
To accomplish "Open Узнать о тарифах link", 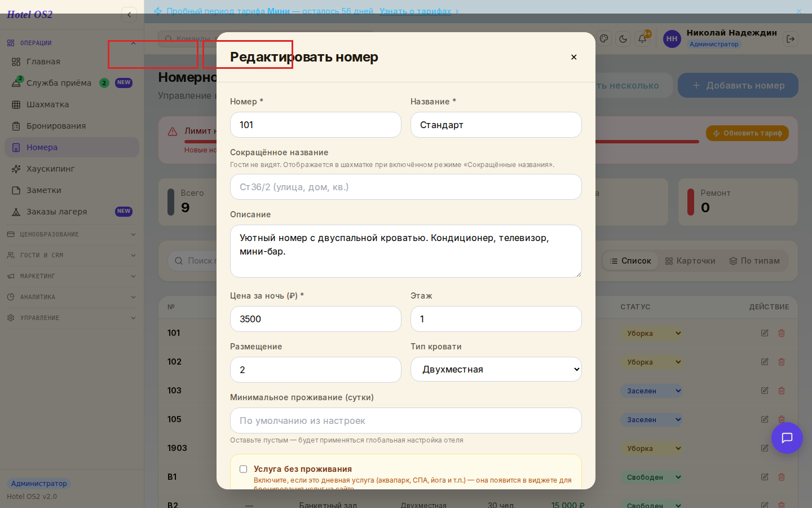I will [x=419, y=11].
